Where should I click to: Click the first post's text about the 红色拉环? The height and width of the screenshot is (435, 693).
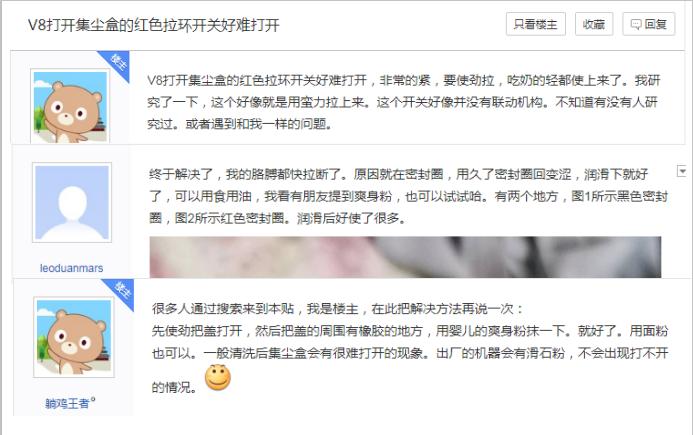[404, 102]
